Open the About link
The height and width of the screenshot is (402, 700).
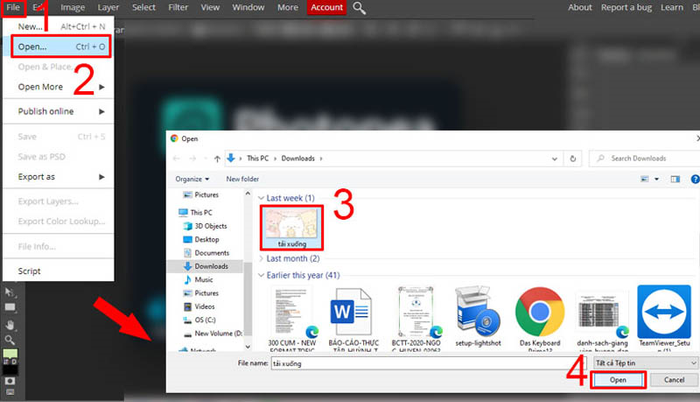pyautogui.click(x=579, y=8)
